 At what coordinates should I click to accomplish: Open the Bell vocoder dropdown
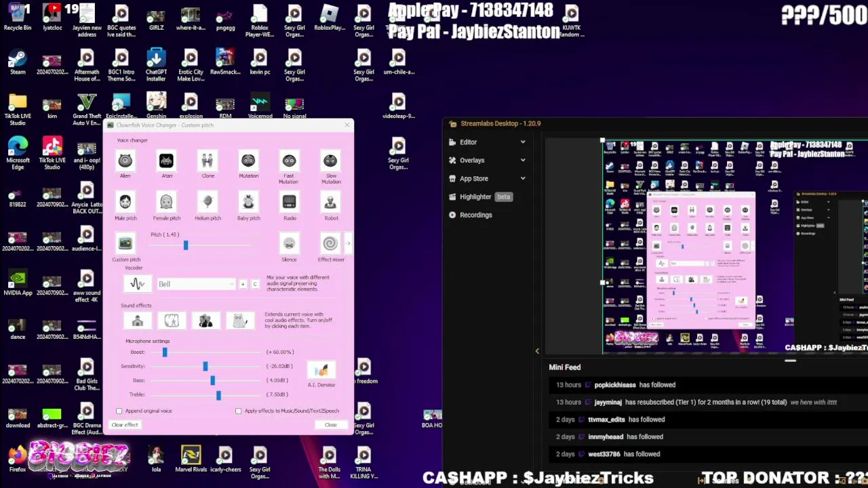tap(196, 284)
